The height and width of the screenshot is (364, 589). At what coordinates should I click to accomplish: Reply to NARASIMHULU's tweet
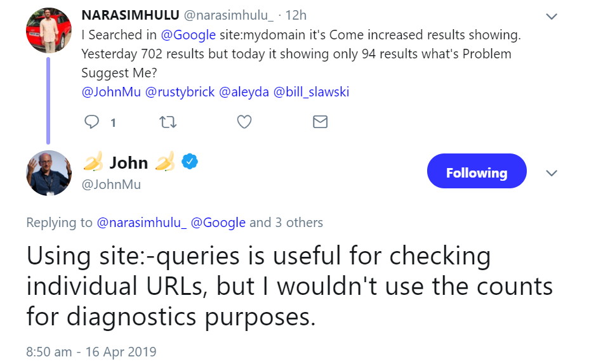(x=92, y=122)
